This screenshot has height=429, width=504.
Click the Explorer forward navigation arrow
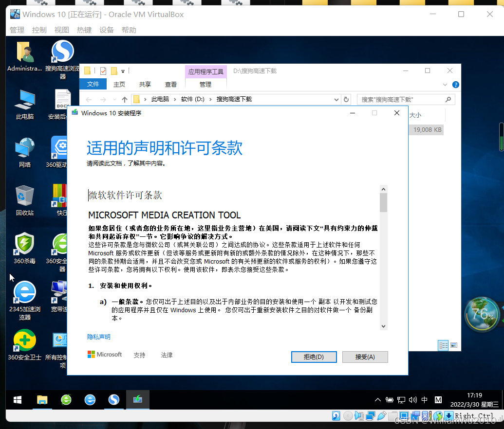tap(103, 100)
